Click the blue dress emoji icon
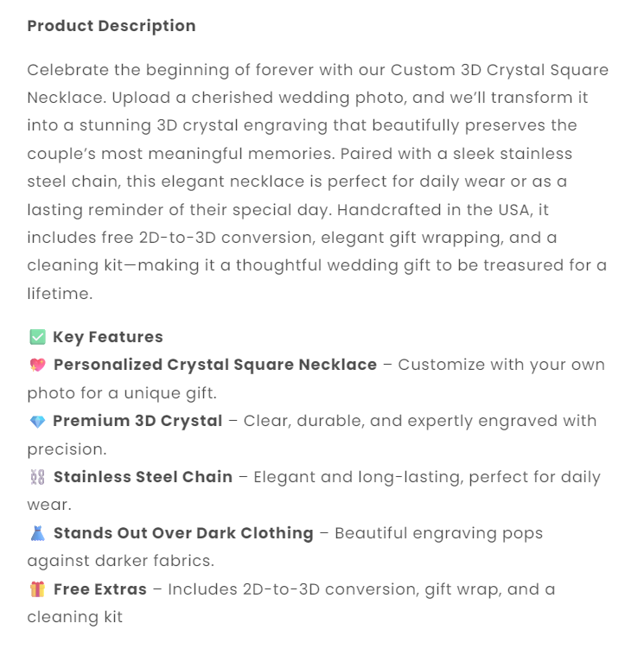This screenshot has width=644, height=649. pos(37,533)
